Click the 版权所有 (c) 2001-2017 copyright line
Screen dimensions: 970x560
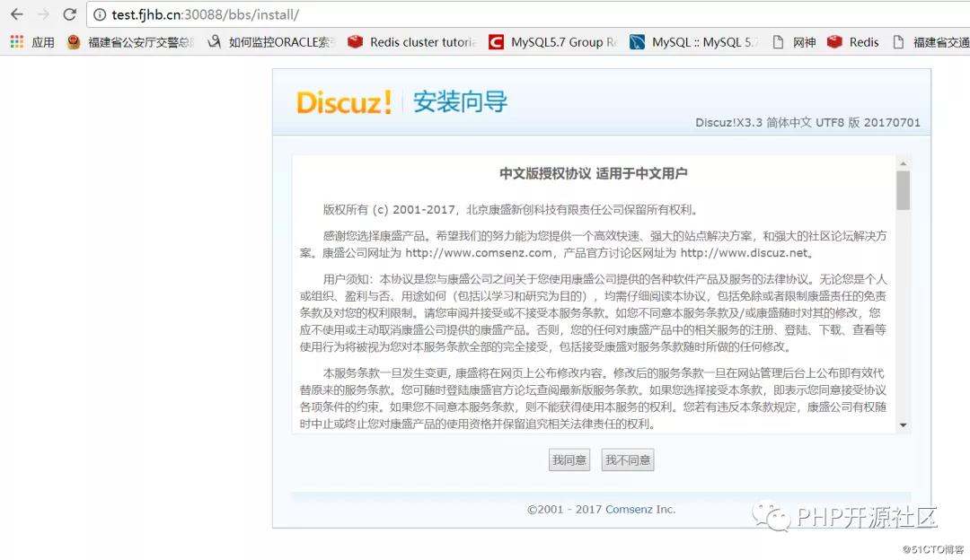pos(510,209)
